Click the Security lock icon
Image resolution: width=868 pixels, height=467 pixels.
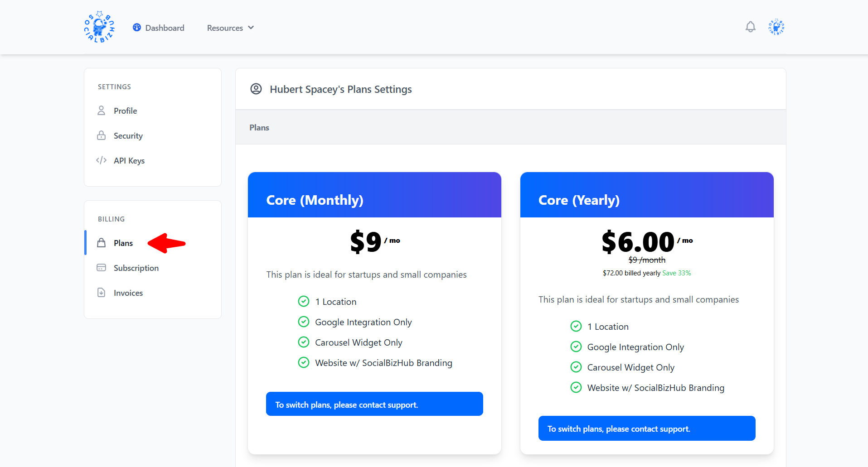pos(102,135)
